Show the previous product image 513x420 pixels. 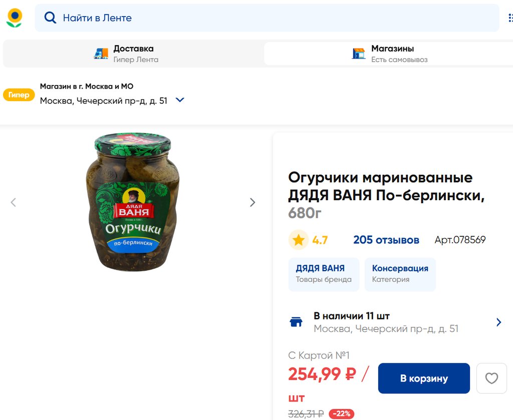14,202
